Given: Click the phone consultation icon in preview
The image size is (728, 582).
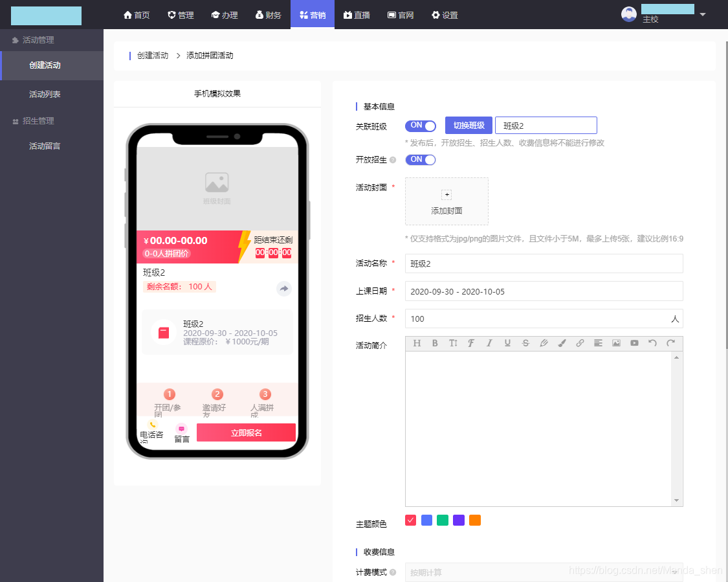Looking at the screenshot, I should coord(152,425).
